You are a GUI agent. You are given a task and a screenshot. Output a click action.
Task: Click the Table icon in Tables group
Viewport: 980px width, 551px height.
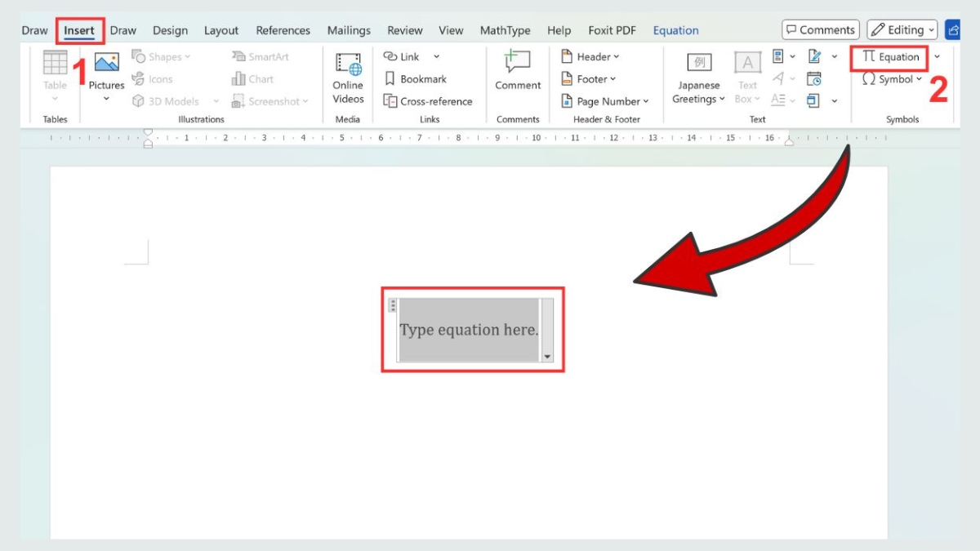click(55, 63)
